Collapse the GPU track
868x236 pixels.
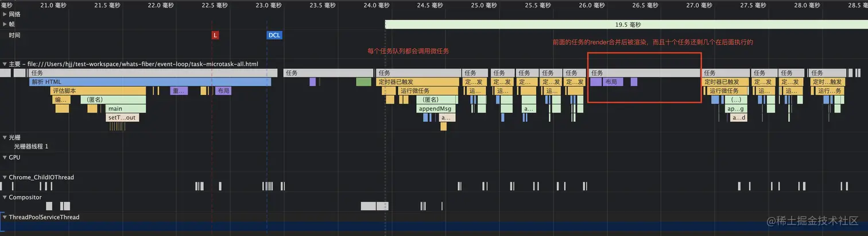(5, 157)
